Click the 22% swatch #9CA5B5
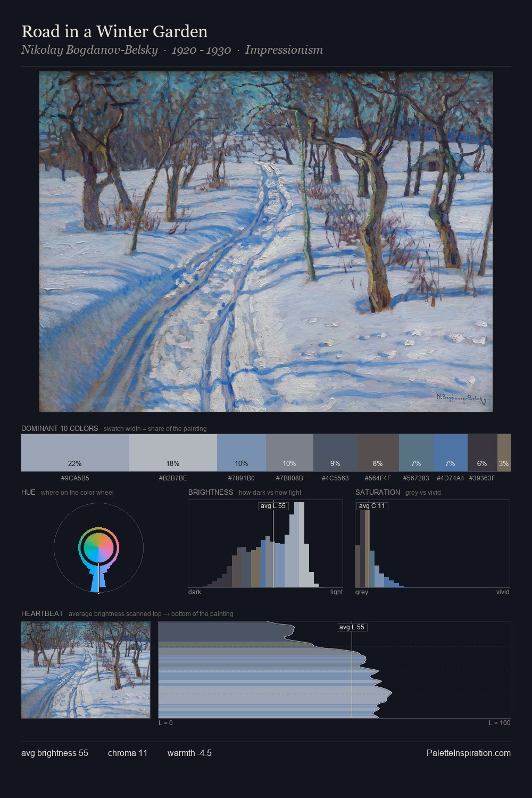Screen dimensions: 532x798 point(75,453)
